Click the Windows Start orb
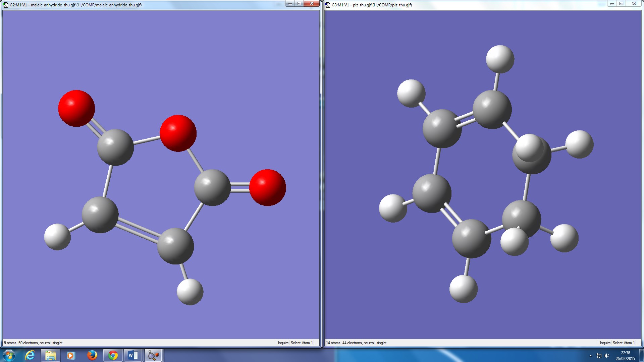The image size is (644, 362). 9,355
